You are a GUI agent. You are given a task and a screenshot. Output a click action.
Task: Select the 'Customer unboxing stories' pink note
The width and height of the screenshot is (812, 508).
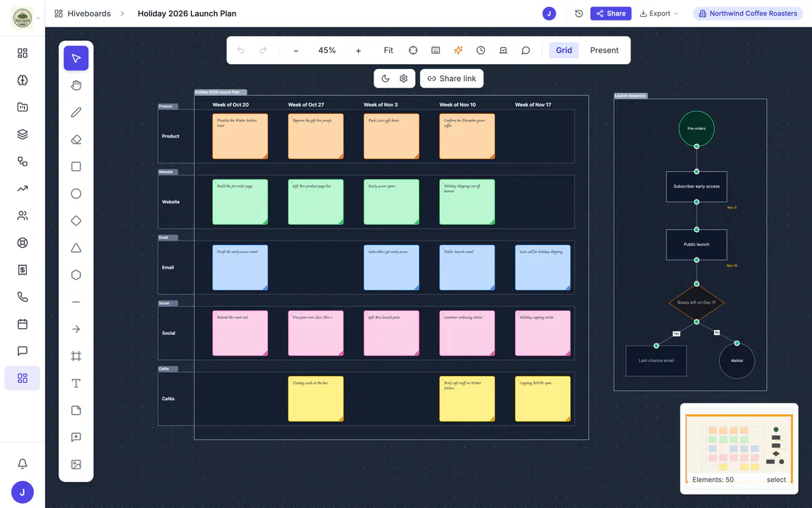coord(467,333)
